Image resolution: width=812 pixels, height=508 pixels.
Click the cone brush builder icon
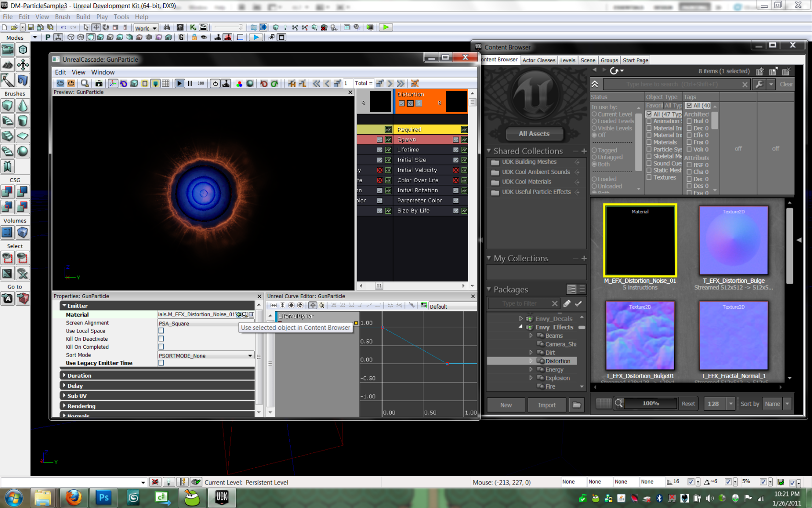(23, 105)
